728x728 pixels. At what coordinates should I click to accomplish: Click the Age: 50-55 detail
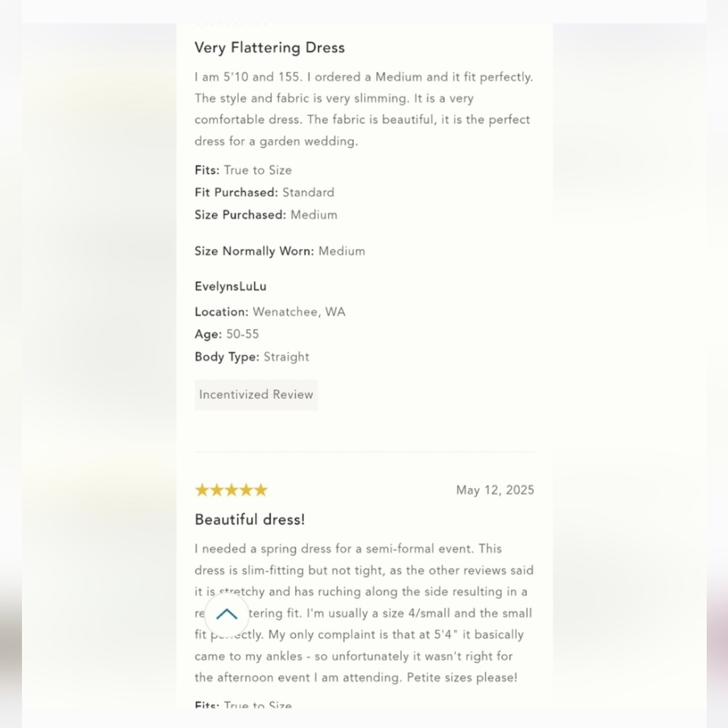point(226,335)
